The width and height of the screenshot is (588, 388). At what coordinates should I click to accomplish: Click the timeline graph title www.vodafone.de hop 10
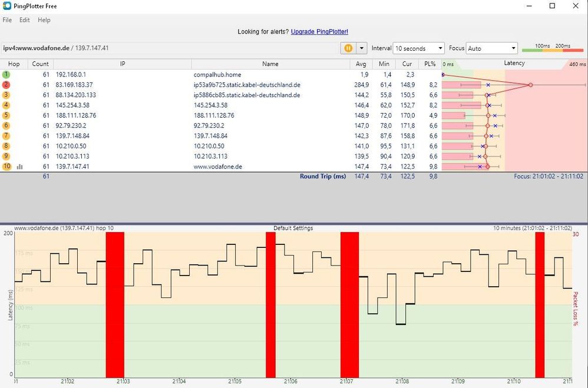[64, 228]
